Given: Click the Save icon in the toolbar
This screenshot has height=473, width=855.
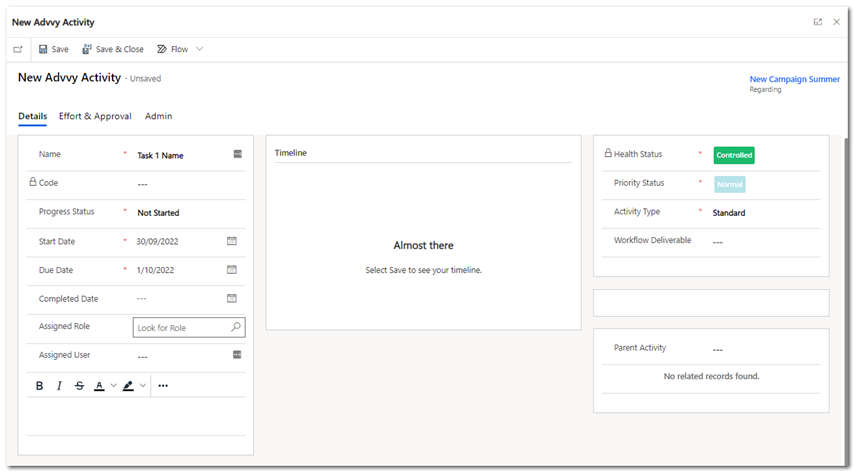Looking at the screenshot, I should click(43, 49).
